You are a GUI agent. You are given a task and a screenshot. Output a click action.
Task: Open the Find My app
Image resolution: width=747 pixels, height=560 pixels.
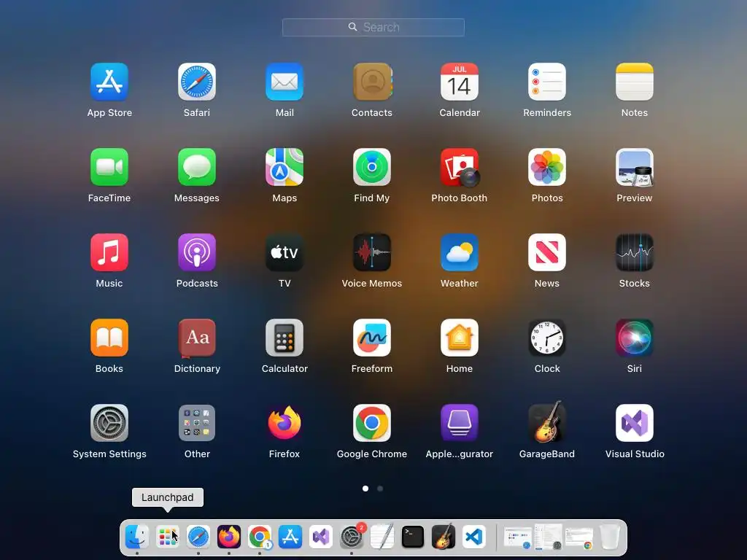click(x=372, y=167)
